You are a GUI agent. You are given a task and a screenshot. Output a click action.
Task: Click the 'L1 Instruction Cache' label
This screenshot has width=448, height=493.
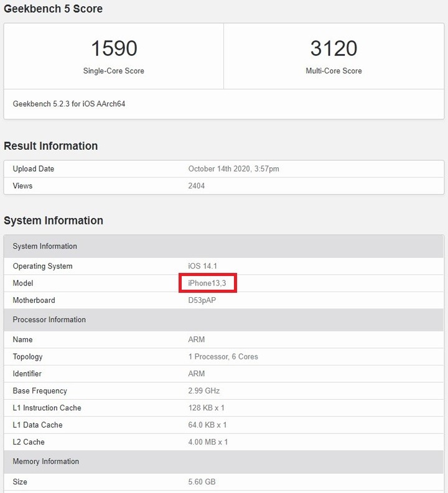[x=47, y=408]
